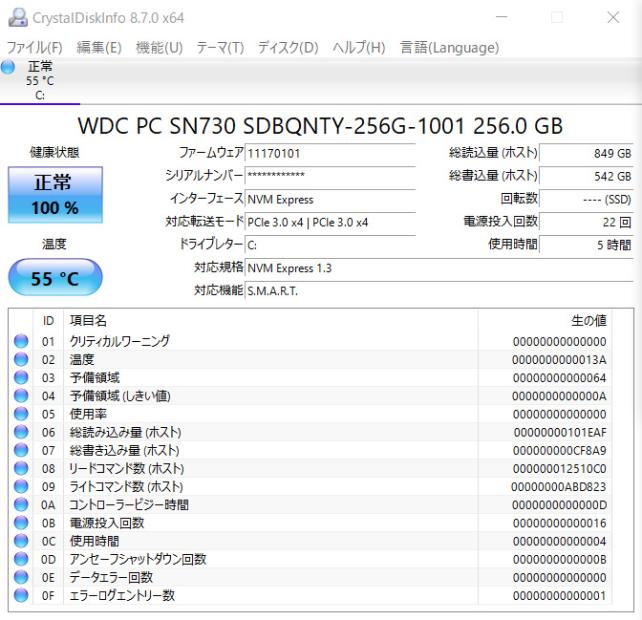Viewport: 642px width, 620px height.
Task: Click status orb for 0F エラーログエントリー数
Action: (x=21, y=595)
